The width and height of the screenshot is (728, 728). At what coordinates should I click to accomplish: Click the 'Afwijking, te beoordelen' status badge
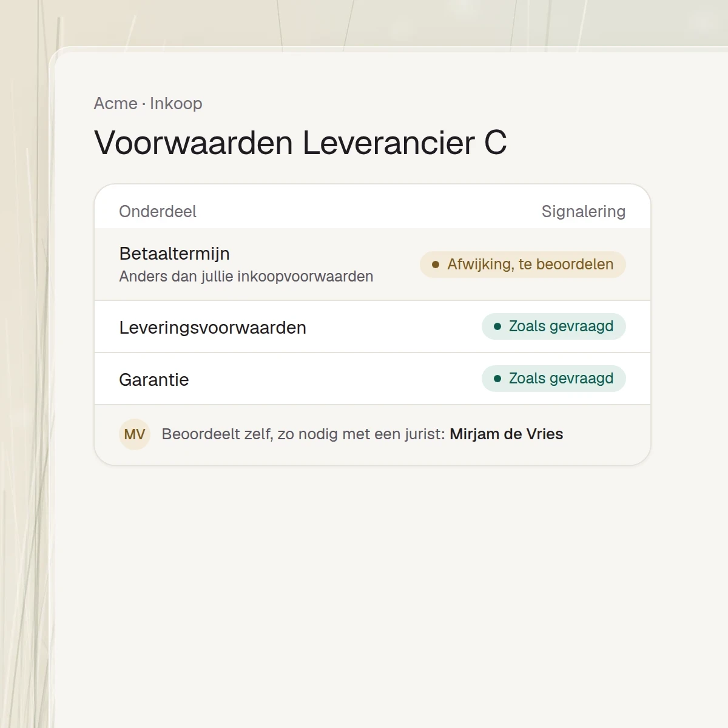pos(523,265)
